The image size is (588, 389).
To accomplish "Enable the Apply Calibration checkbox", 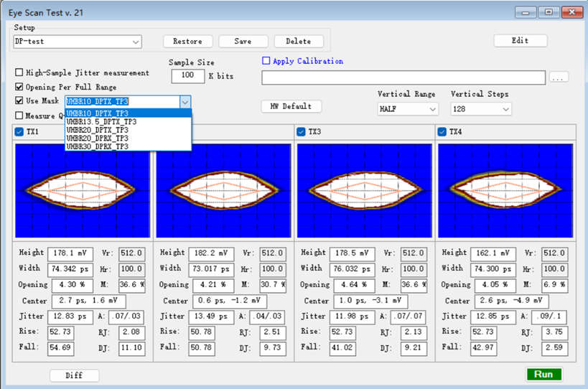I will (x=266, y=61).
